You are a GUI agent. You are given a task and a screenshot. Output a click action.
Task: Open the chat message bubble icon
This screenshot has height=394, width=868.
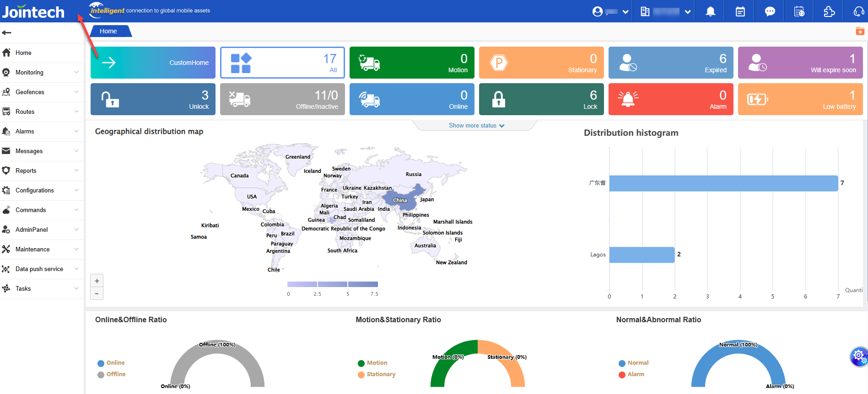(770, 11)
